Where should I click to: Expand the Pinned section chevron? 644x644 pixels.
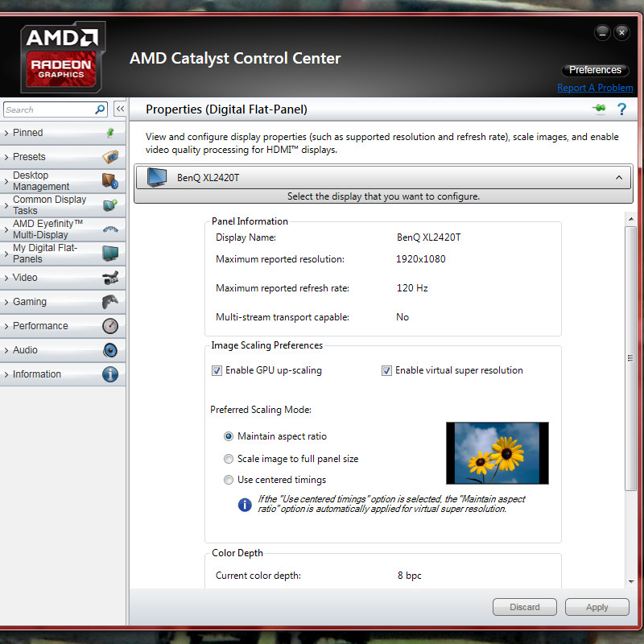click(x=6, y=133)
